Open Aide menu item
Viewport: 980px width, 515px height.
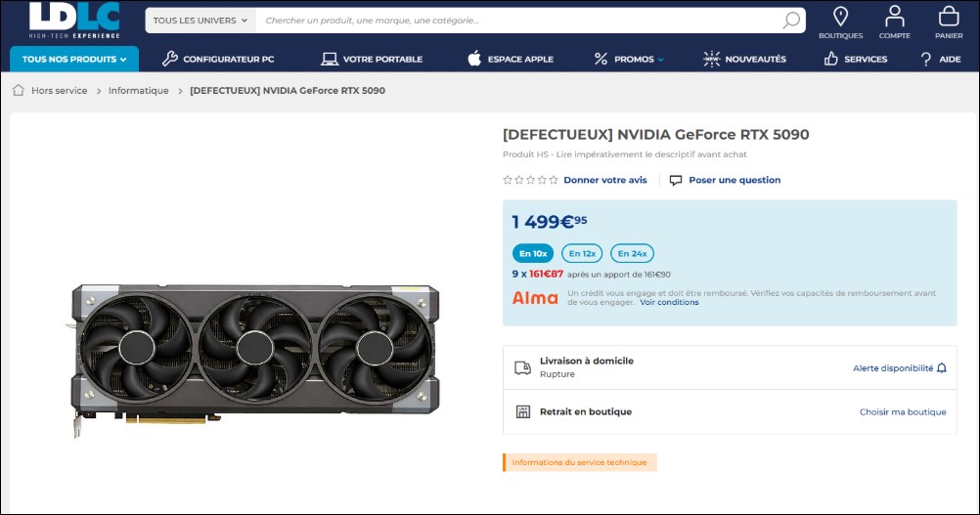pyautogui.click(x=941, y=60)
